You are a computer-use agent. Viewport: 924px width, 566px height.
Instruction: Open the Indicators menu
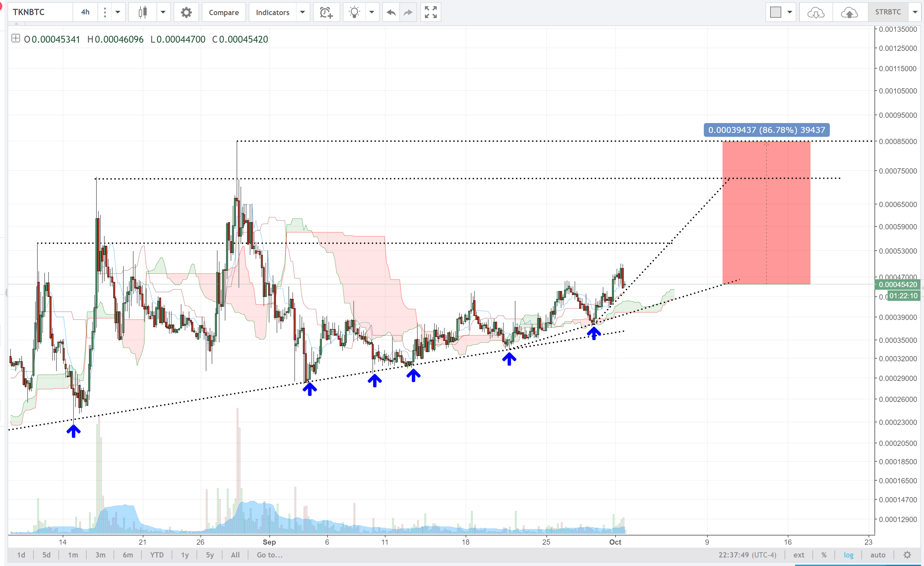(x=273, y=12)
